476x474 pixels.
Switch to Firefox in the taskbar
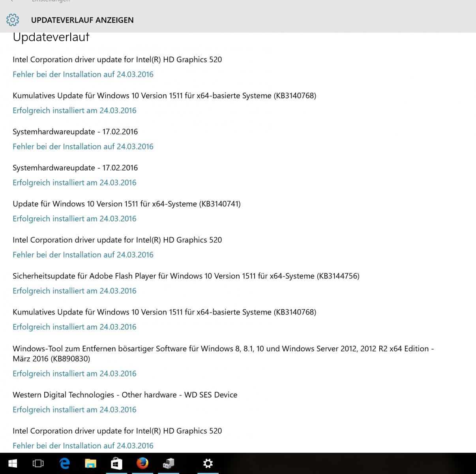click(142, 463)
